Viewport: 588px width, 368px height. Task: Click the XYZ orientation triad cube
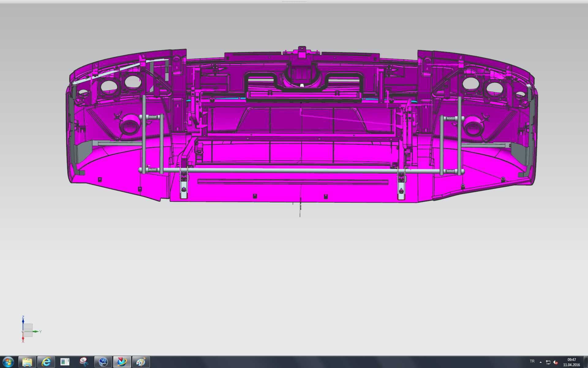pyautogui.click(x=28, y=330)
